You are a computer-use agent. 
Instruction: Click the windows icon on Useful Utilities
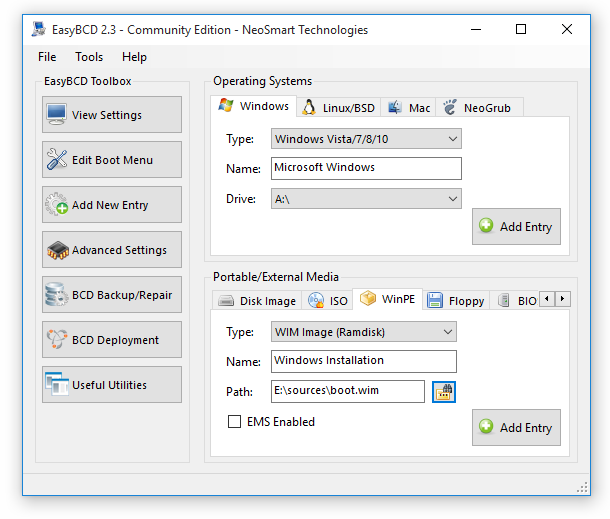[x=57, y=384]
